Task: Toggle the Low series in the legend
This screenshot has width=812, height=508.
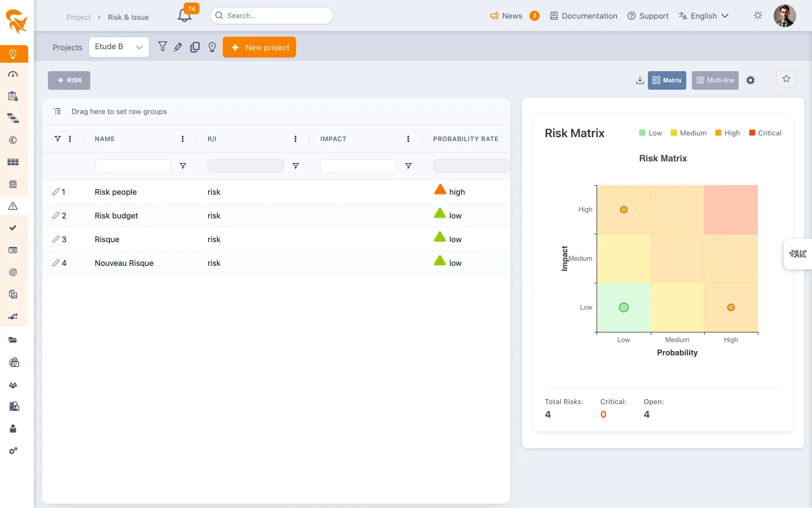Action: coord(650,133)
